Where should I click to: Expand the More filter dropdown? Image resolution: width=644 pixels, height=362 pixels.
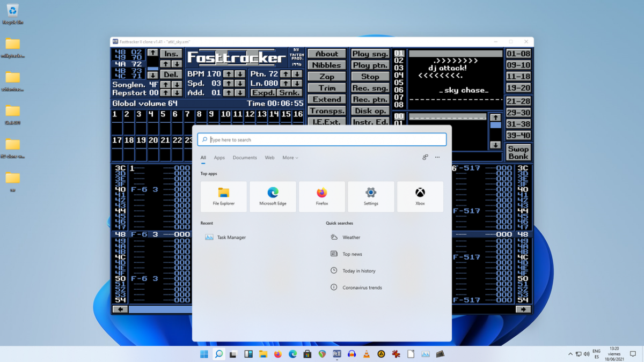point(290,158)
